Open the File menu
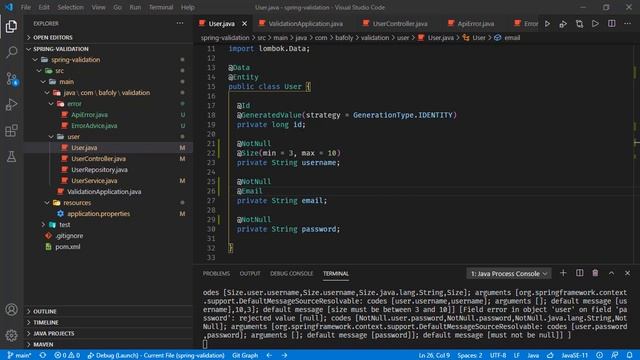 point(26,7)
